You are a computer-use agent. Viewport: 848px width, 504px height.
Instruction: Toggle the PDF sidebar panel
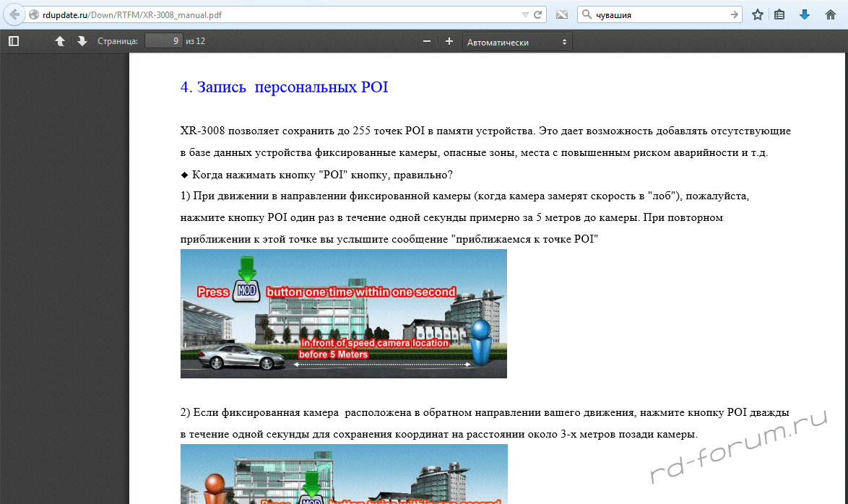14,41
